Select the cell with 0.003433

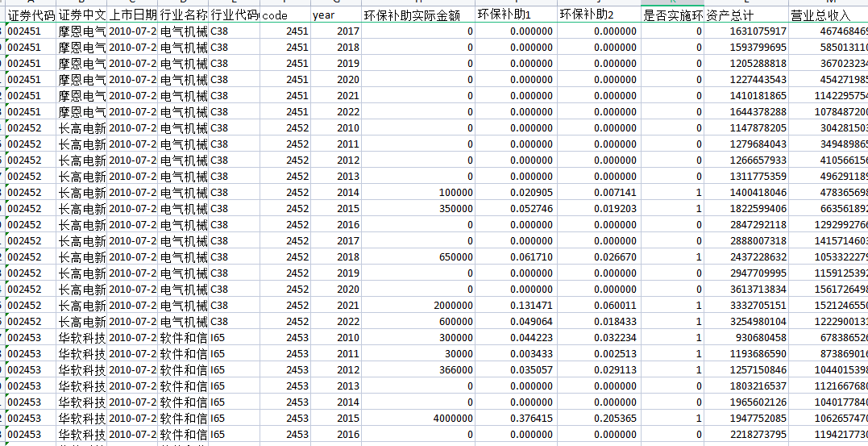click(x=517, y=353)
